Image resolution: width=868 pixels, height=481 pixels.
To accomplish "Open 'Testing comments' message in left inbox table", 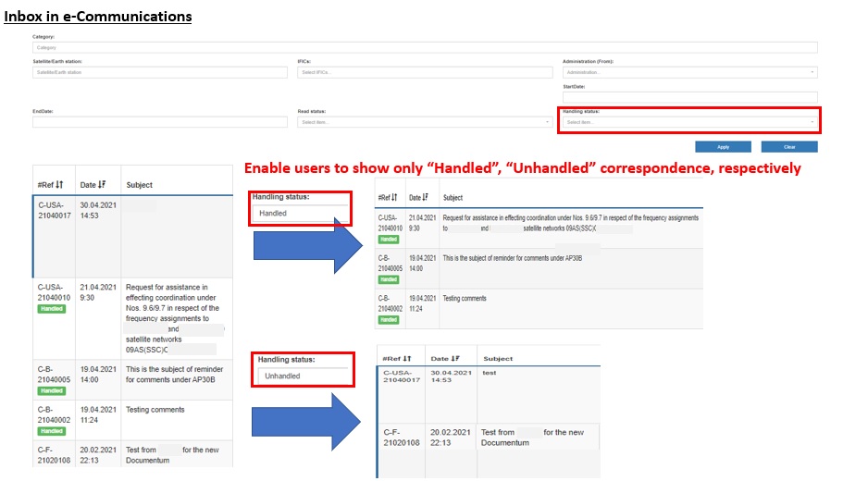I will 155,410.
